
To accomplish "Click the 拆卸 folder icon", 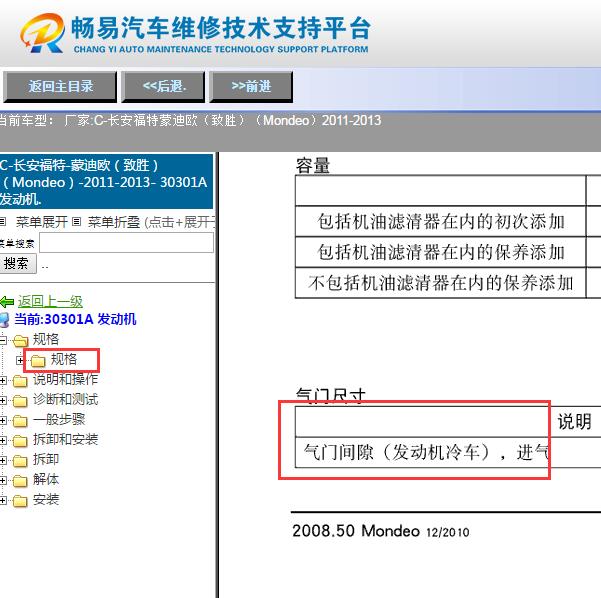I will (x=20, y=461).
